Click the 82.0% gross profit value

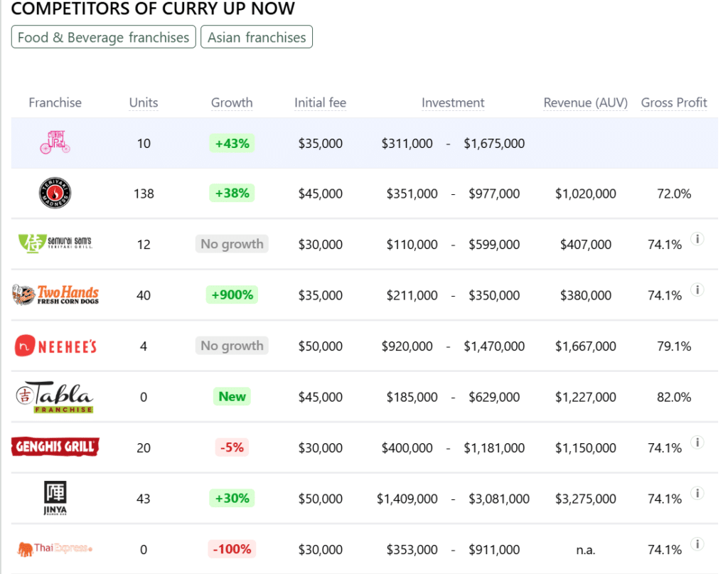(x=674, y=397)
